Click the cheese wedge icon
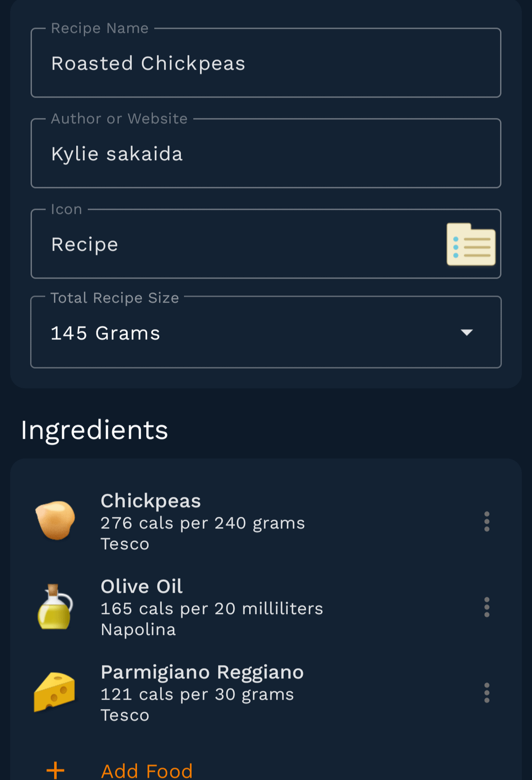 (55, 692)
